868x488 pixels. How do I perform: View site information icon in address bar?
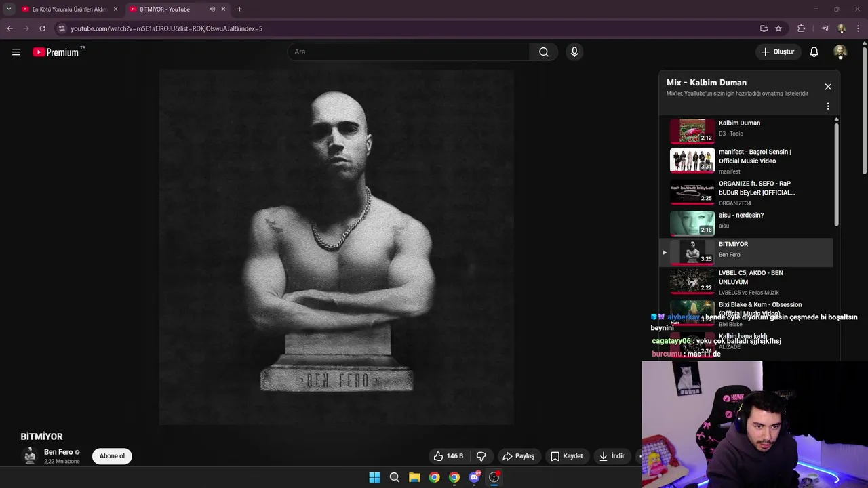coord(62,28)
